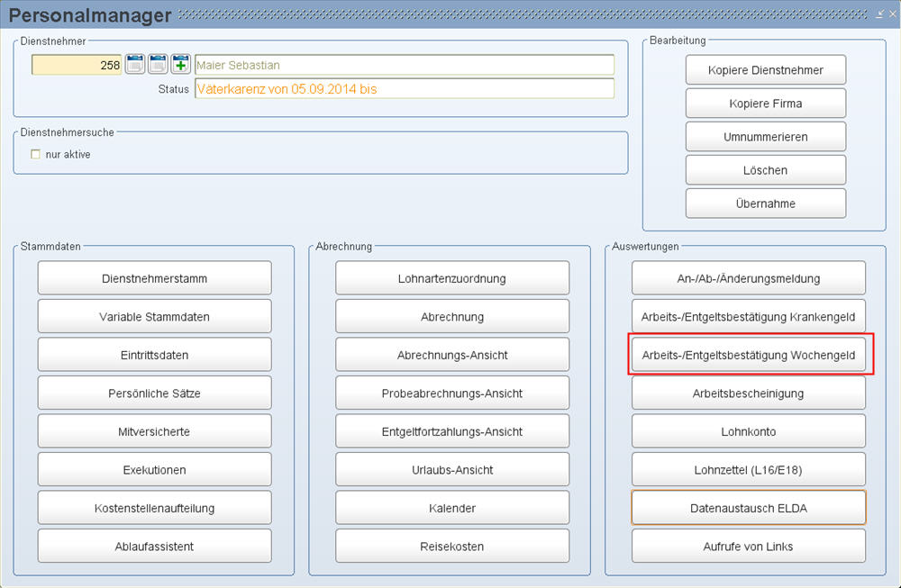Open Exekutionen
This screenshot has height=588, width=901.
[x=155, y=470]
